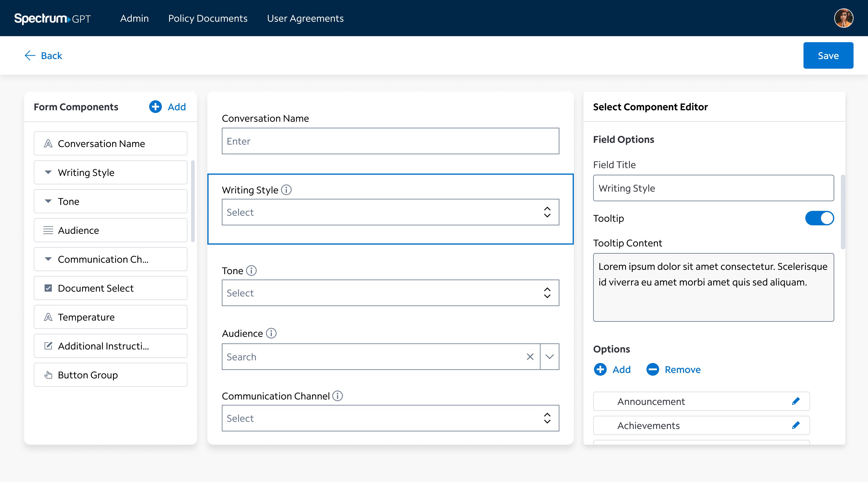Screen dimensions: 868x482
Task: Go Back to previous page
Action: click(44, 55)
